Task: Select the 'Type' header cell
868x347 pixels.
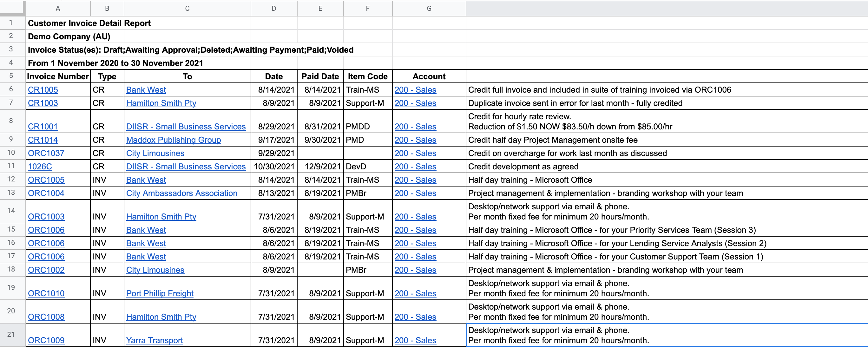Action: click(107, 76)
